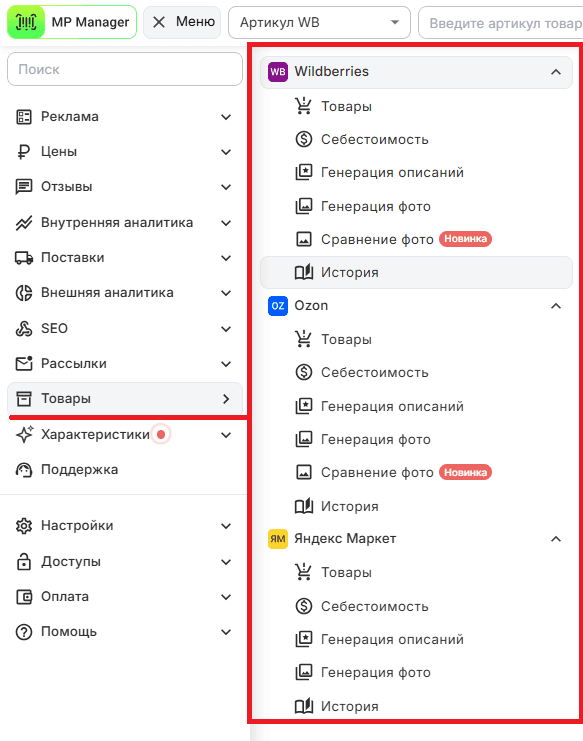This screenshot has height=741, width=583.
Task: Click the yellow ЯМ Яндекс Маркет badge icon
Action: (278, 539)
